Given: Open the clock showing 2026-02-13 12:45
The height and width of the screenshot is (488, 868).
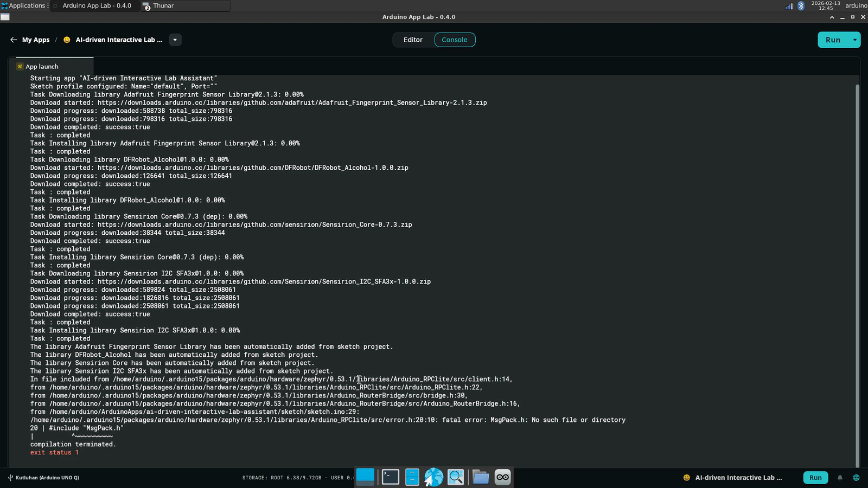Looking at the screenshot, I should tap(825, 6).
